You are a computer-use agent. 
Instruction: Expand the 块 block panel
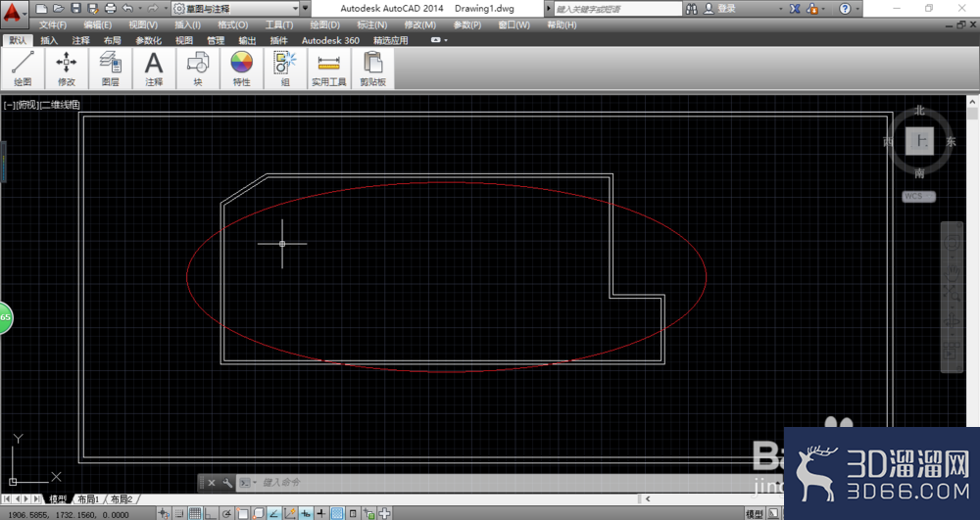[x=198, y=69]
